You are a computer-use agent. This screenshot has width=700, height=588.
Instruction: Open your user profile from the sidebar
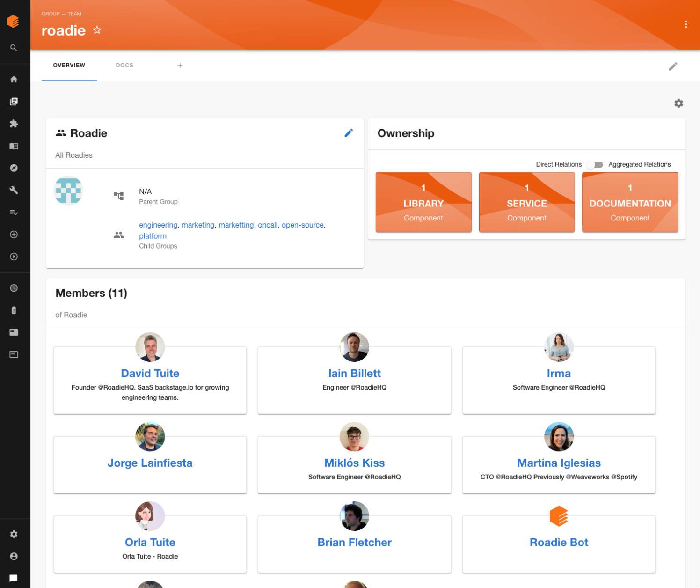14,556
